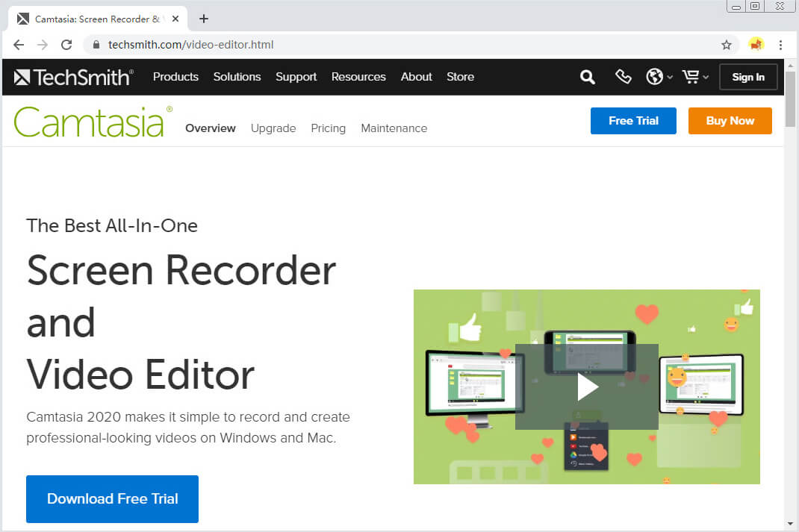The height and width of the screenshot is (532, 799).
Task: Click the "Camtasia 2020 makes it simple" paragraph
Action: pyautogui.click(x=188, y=427)
